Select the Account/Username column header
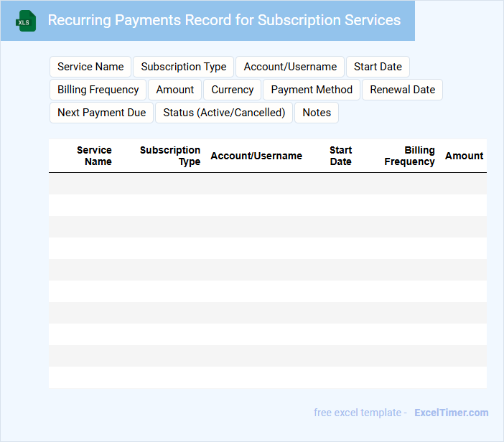The image size is (504, 442). click(x=256, y=156)
